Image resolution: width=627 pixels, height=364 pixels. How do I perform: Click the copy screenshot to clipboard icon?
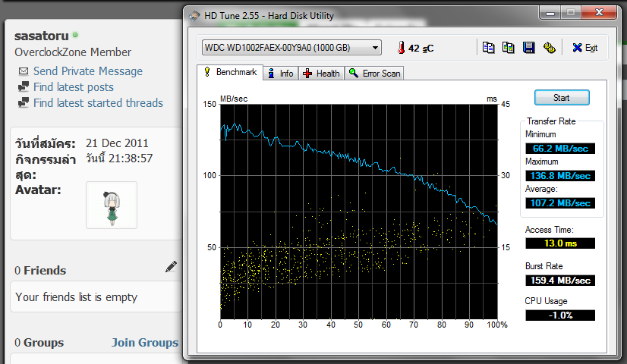tap(509, 48)
